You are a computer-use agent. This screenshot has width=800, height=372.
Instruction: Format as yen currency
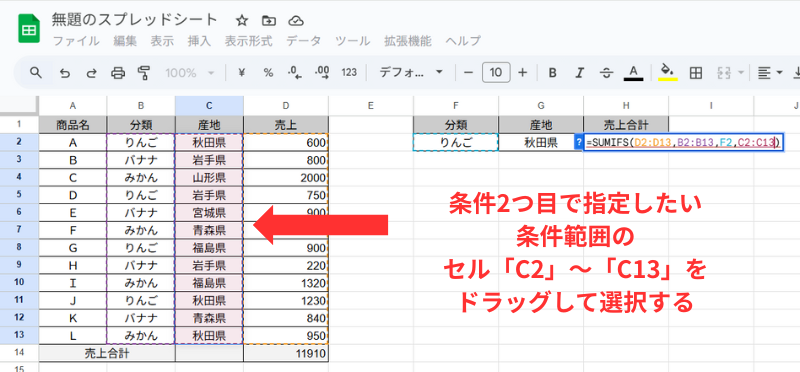(x=242, y=73)
